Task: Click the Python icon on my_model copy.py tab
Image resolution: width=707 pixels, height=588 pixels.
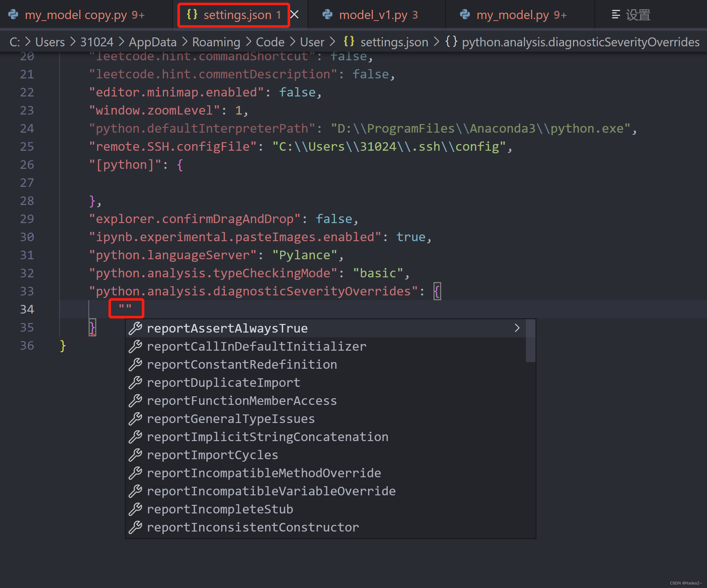Action: [13, 14]
